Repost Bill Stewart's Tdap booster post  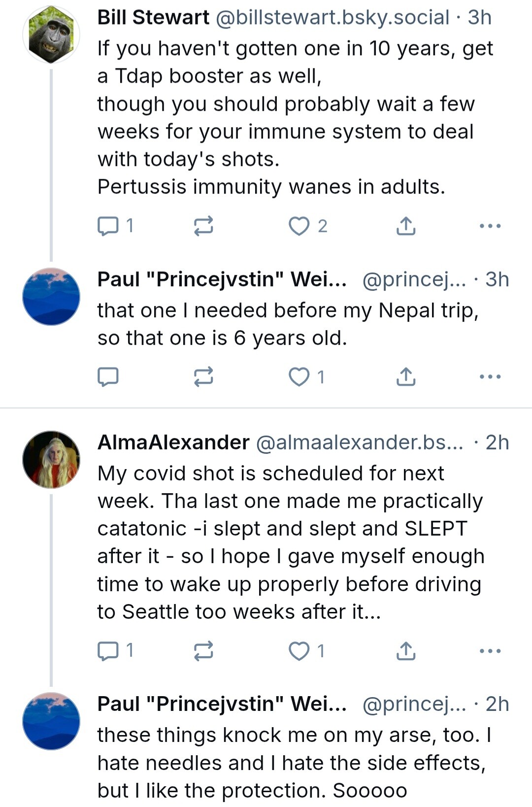pos(203,226)
